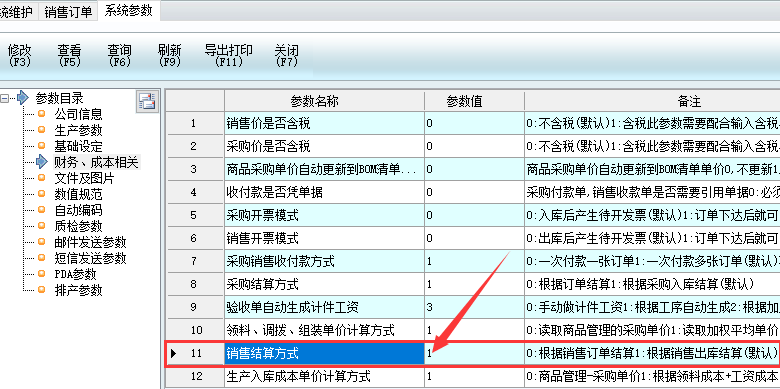Click the row indicator arrow of row 11
The width and height of the screenshot is (780, 389).
tap(174, 354)
